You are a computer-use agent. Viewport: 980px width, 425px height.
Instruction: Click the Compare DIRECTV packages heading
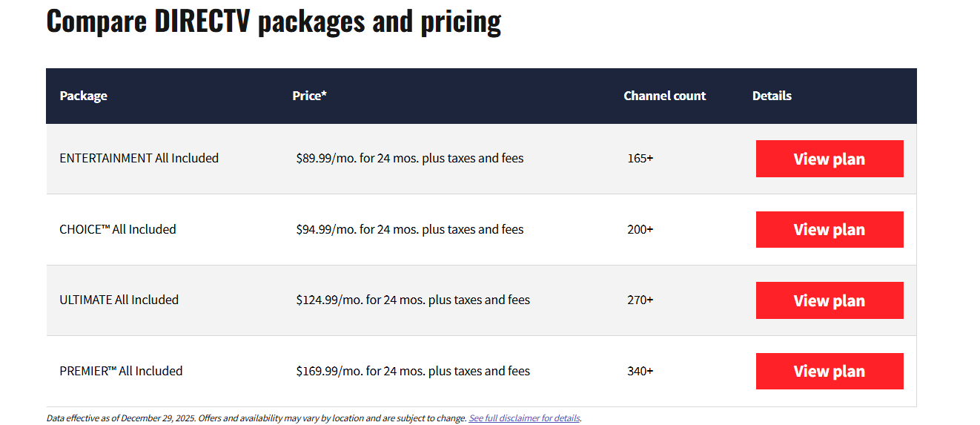coord(274,21)
